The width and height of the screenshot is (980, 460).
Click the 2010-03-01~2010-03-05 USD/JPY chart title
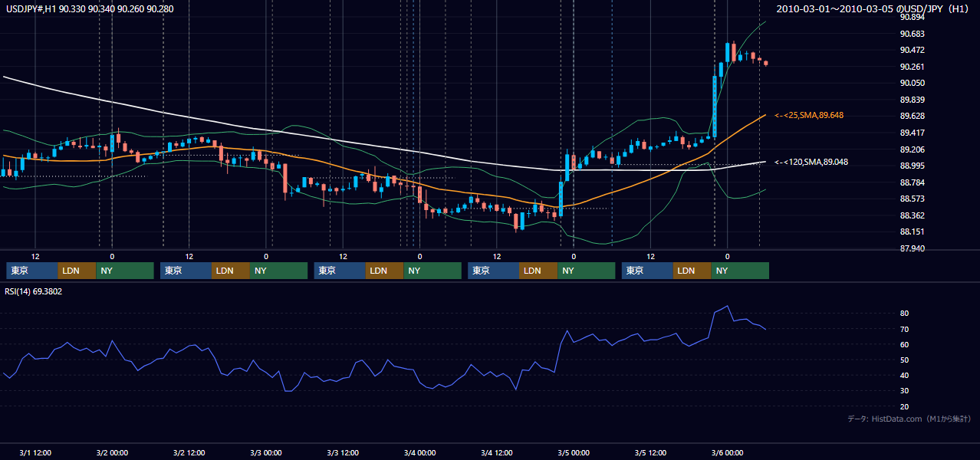tap(872, 8)
